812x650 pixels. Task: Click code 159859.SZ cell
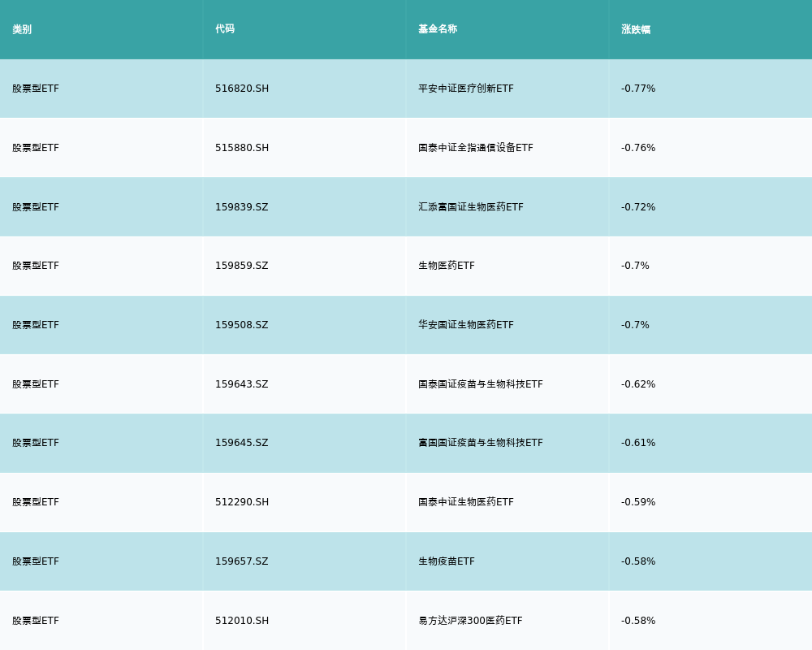(x=241, y=266)
